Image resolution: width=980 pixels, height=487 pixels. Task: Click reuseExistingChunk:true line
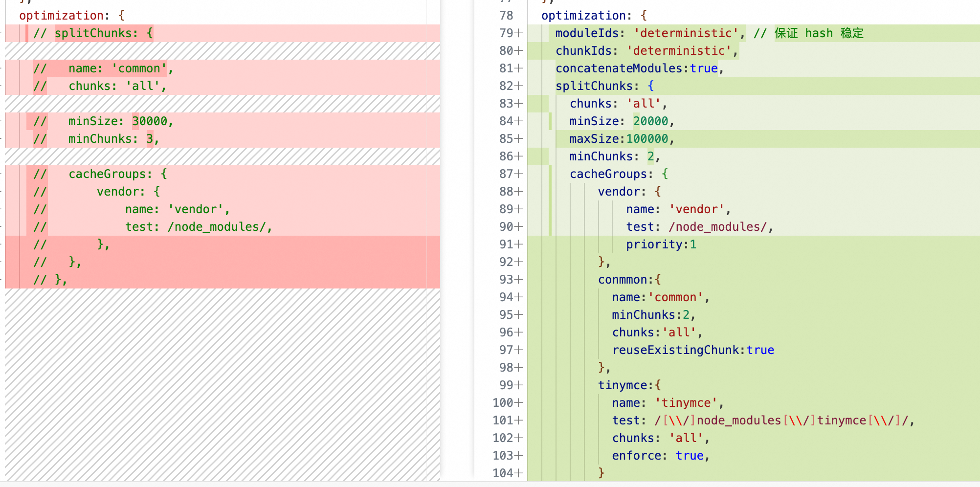point(693,350)
